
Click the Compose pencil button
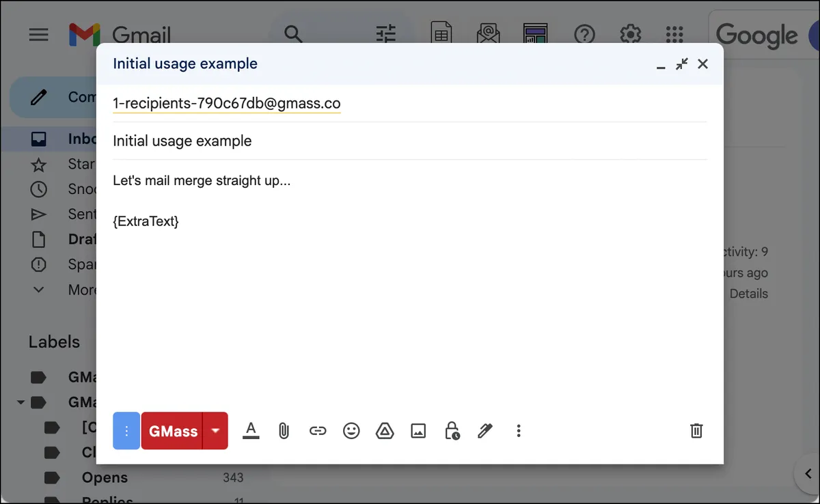click(53, 97)
